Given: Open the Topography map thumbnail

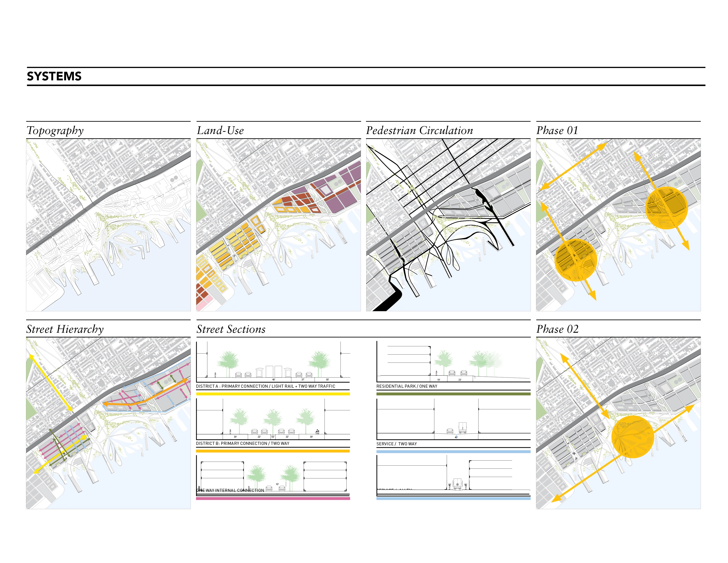Looking at the screenshot, I should tap(108, 225).
